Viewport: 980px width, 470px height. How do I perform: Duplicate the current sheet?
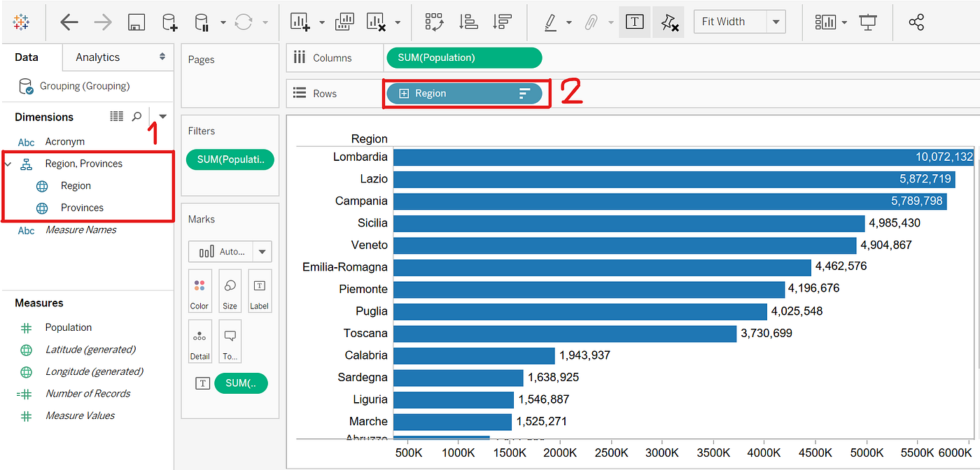344,22
